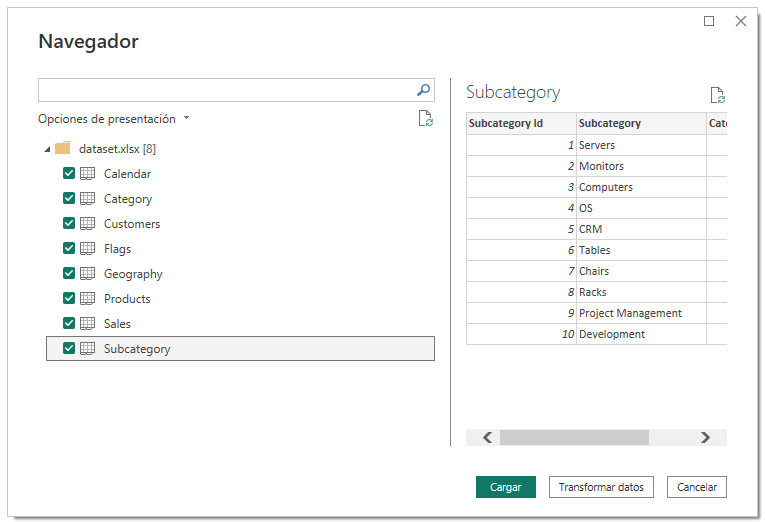The height and width of the screenshot is (522, 765).
Task: Toggle the Flags checkbox off
Action: click(x=69, y=249)
